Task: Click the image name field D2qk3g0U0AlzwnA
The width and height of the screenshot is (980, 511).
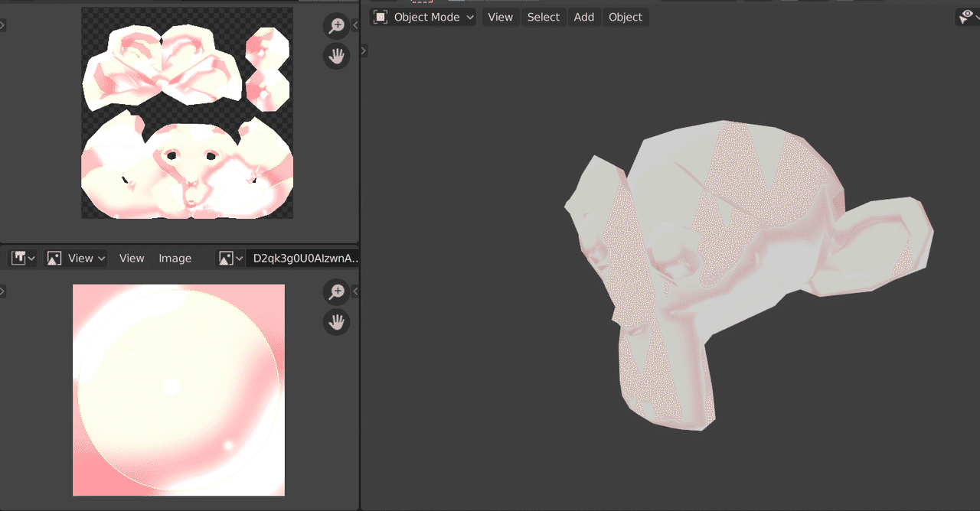Action: 302,259
